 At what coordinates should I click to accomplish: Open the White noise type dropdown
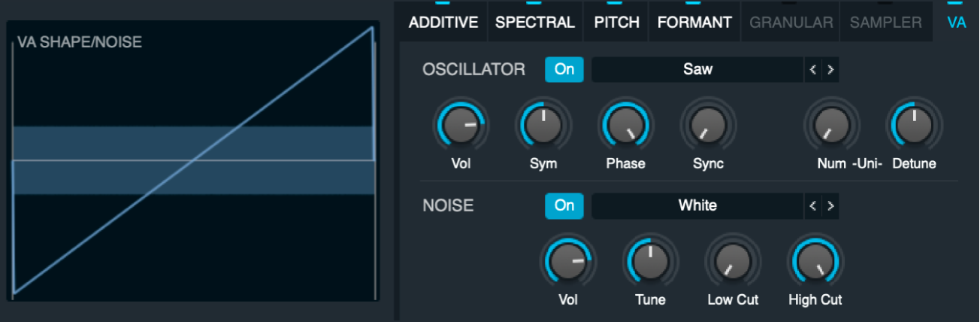697,205
